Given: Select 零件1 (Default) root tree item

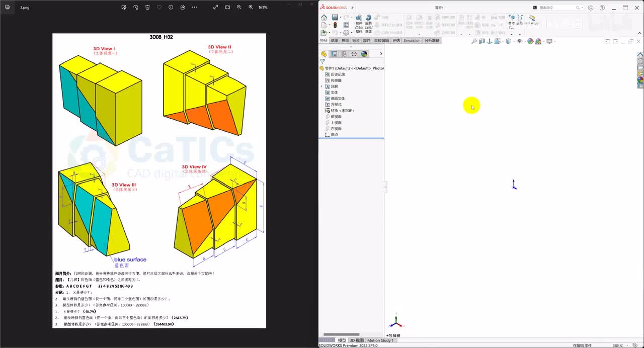Looking at the screenshot, I should click(352, 68).
